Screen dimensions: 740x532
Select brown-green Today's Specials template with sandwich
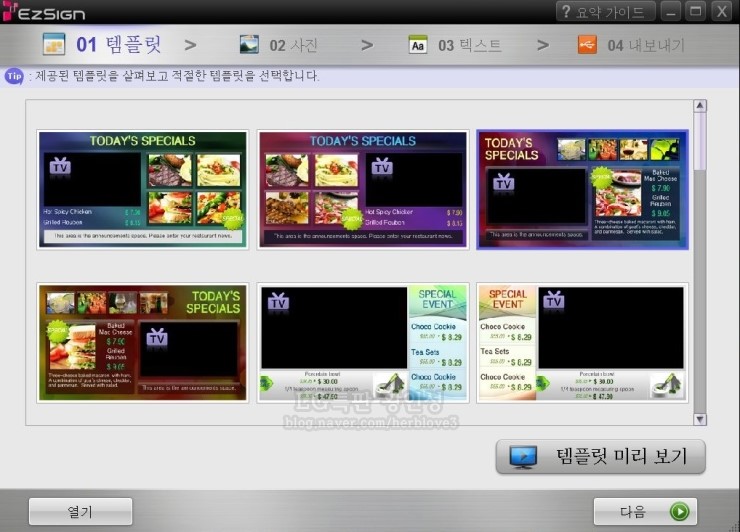coord(143,343)
